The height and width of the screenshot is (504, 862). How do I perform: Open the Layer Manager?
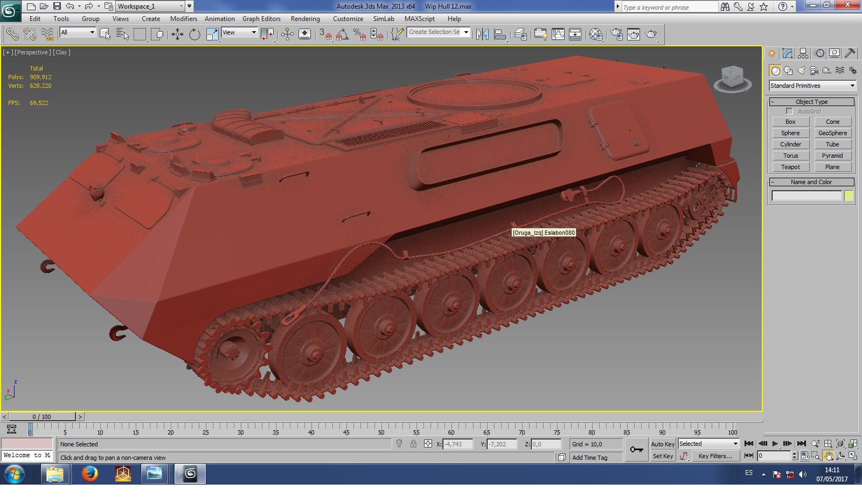[520, 34]
